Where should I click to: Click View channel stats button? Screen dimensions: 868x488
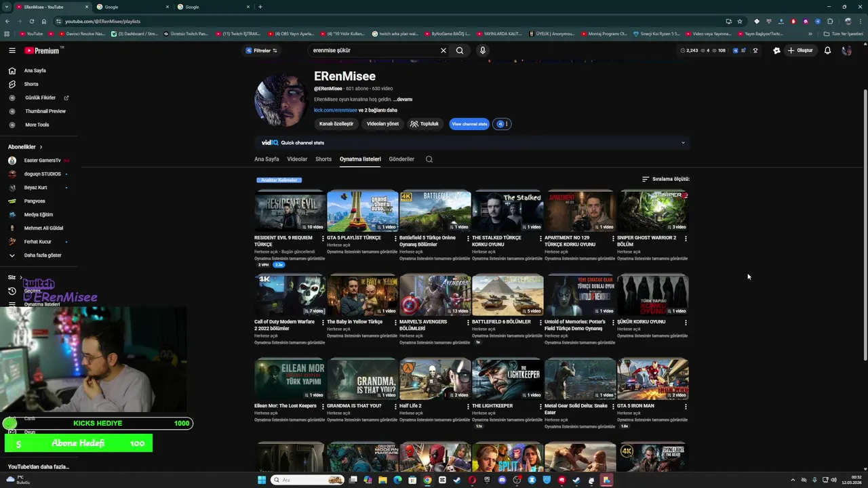tap(469, 124)
